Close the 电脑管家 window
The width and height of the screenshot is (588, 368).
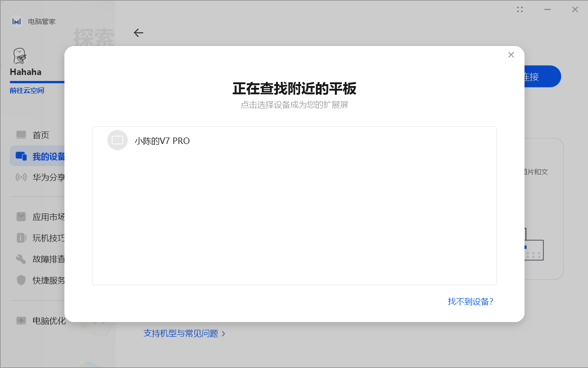575,9
